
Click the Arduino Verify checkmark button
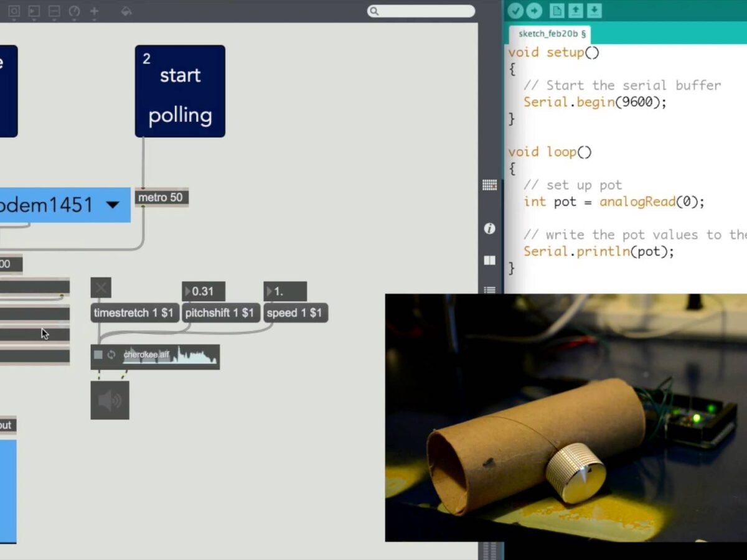pos(515,11)
